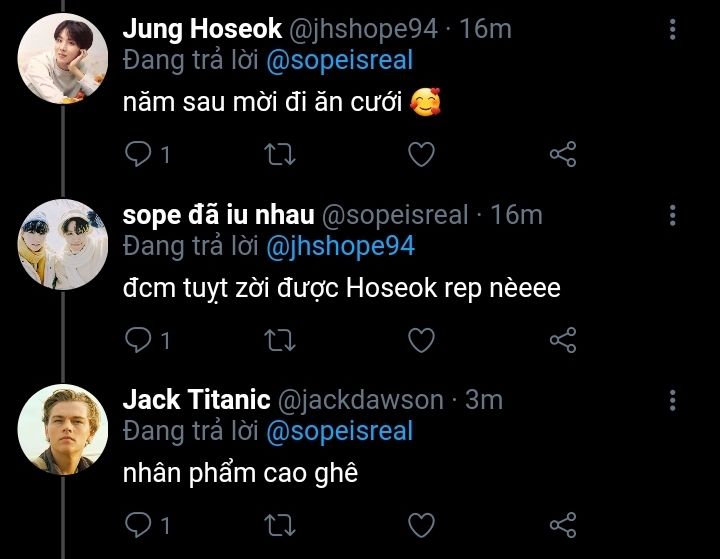Image resolution: width=720 pixels, height=559 pixels.
Task: Reply to Jack Titanic's tweet
Action: point(138,525)
